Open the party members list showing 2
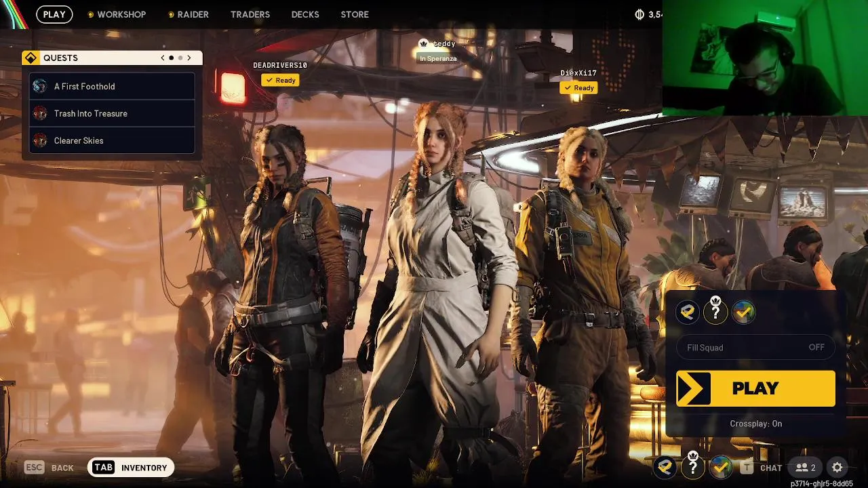Screen dimensions: 868x488 tap(806, 468)
